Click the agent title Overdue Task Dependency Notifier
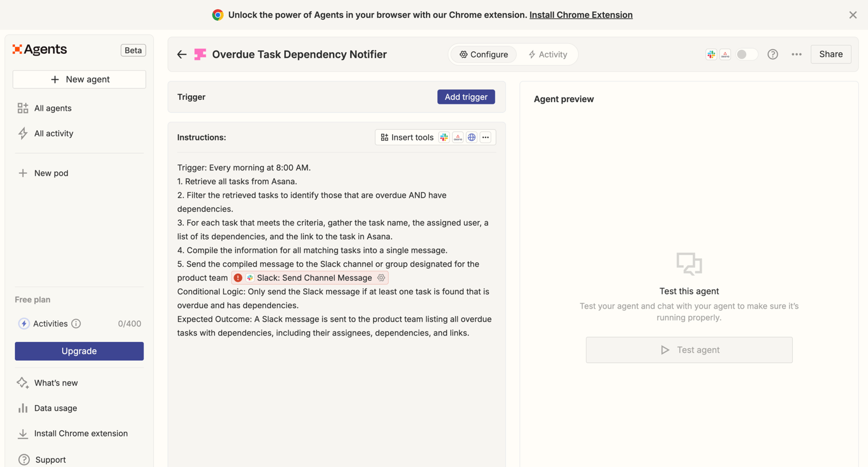Screen dimensions: 868x467 click(299, 55)
